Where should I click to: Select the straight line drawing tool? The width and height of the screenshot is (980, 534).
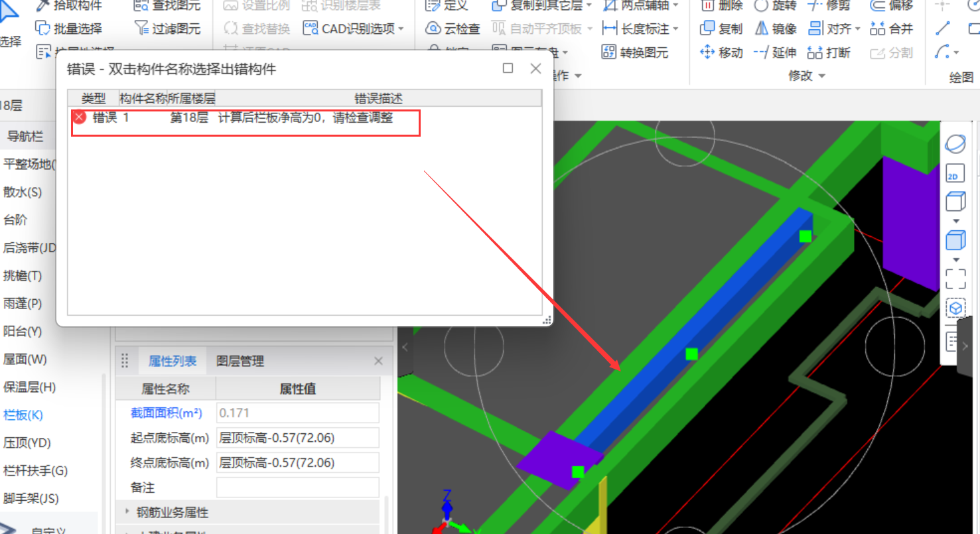(943, 29)
